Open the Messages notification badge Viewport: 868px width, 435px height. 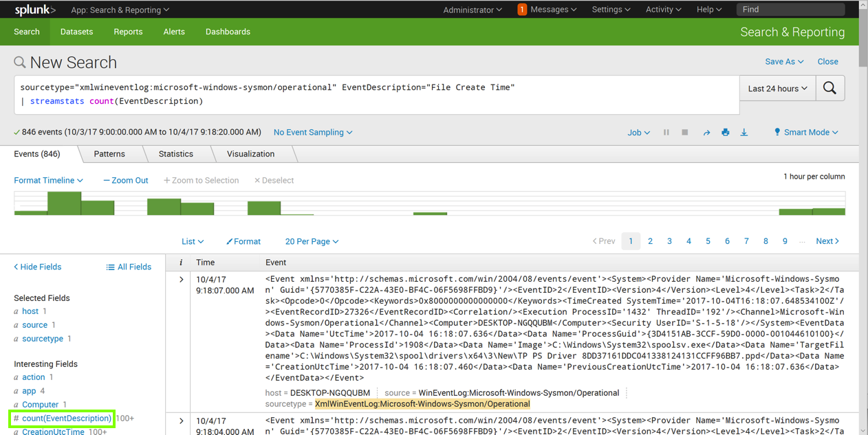[x=522, y=10]
